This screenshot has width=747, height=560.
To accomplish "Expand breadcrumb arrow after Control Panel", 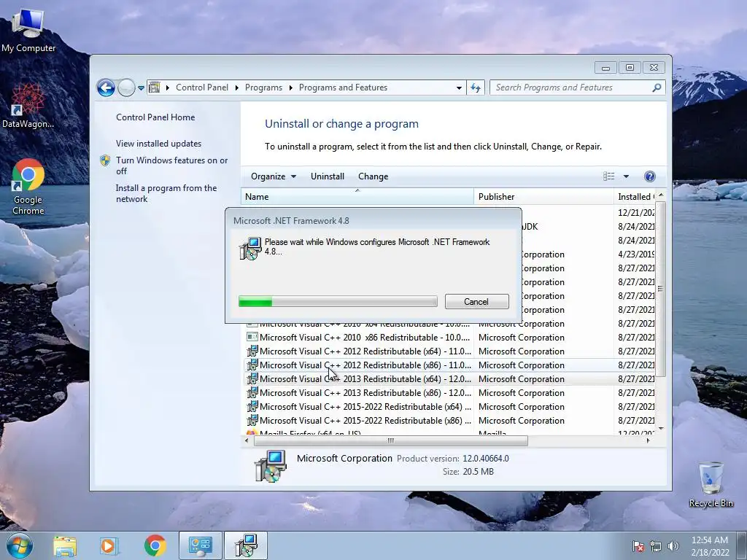I will [237, 87].
